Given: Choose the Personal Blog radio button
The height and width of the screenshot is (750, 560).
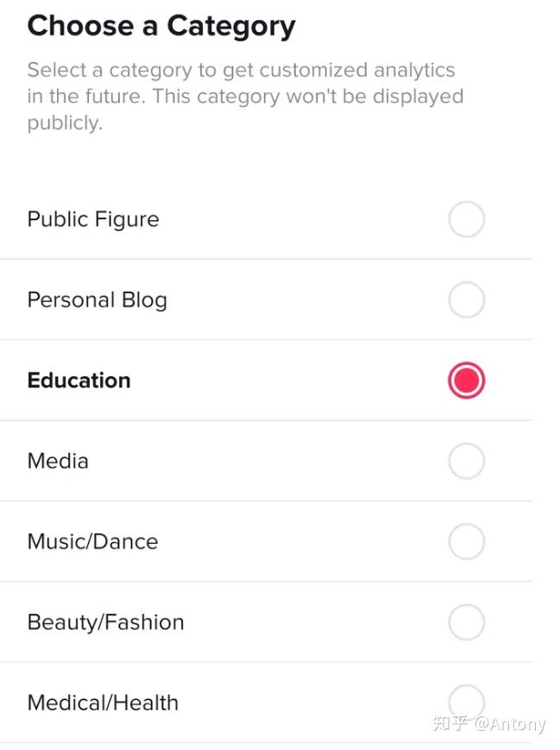Looking at the screenshot, I should coord(466,299).
